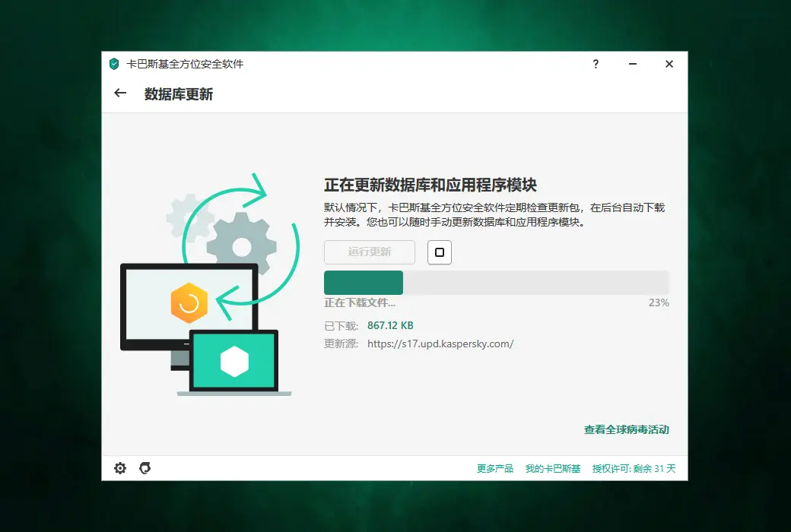Click the Kaspersky shield logo in title bar

(x=114, y=64)
